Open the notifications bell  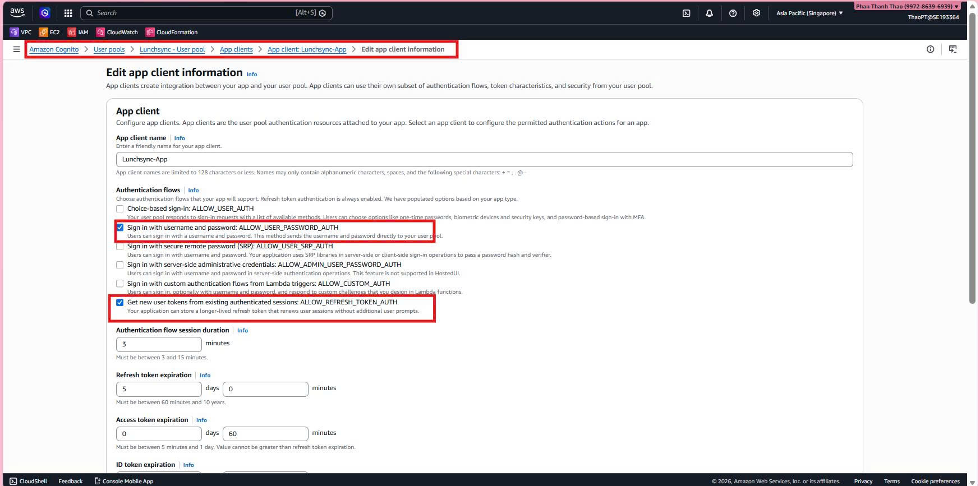tap(709, 13)
